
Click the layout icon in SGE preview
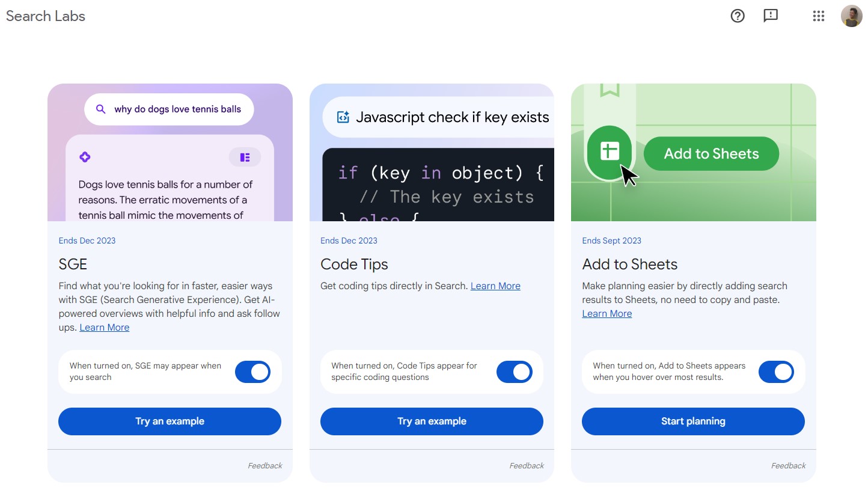point(245,158)
